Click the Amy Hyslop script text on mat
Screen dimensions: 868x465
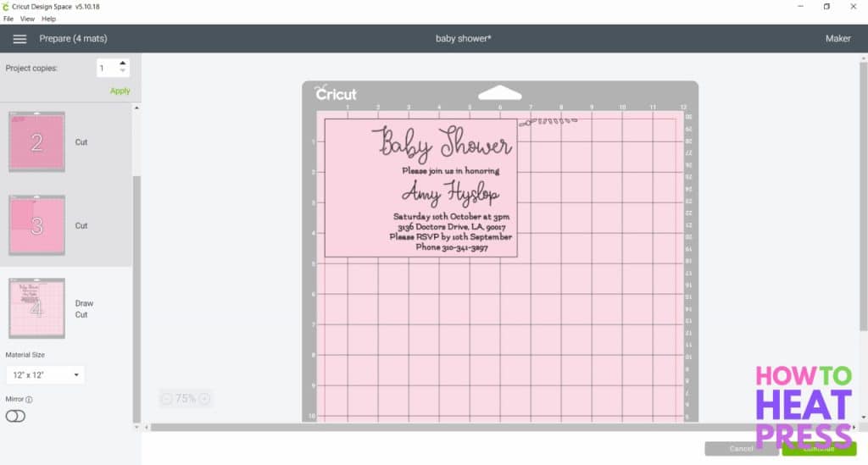[451, 193]
